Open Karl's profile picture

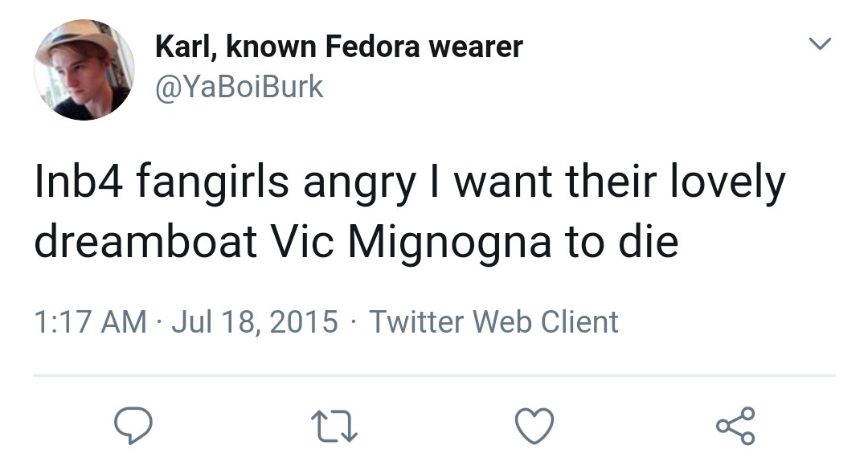[x=84, y=70]
